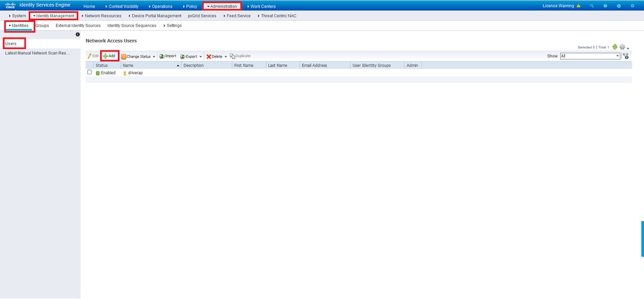The height and width of the screenshot is (299, 644).
Task: Click the Import globe icon
Action: [162, 56]
